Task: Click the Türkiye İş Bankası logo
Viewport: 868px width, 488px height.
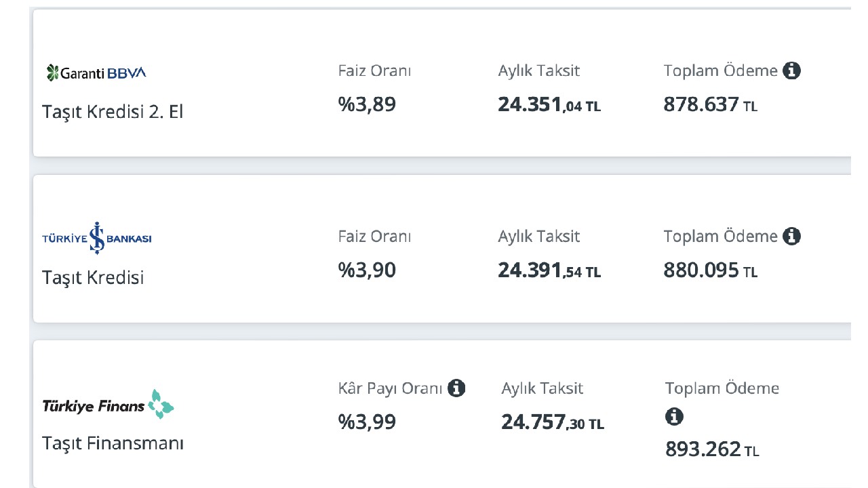Action: [x=97, y=238]
